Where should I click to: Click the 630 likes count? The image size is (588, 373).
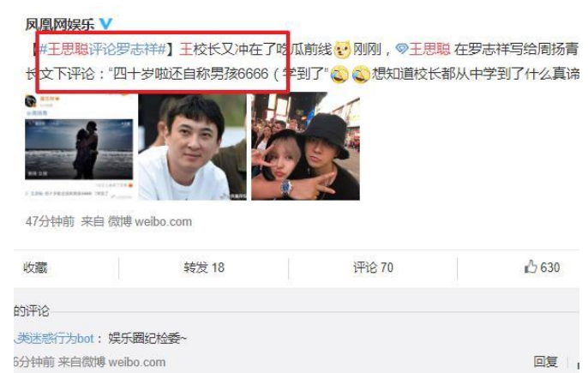(x=550, y=268)
